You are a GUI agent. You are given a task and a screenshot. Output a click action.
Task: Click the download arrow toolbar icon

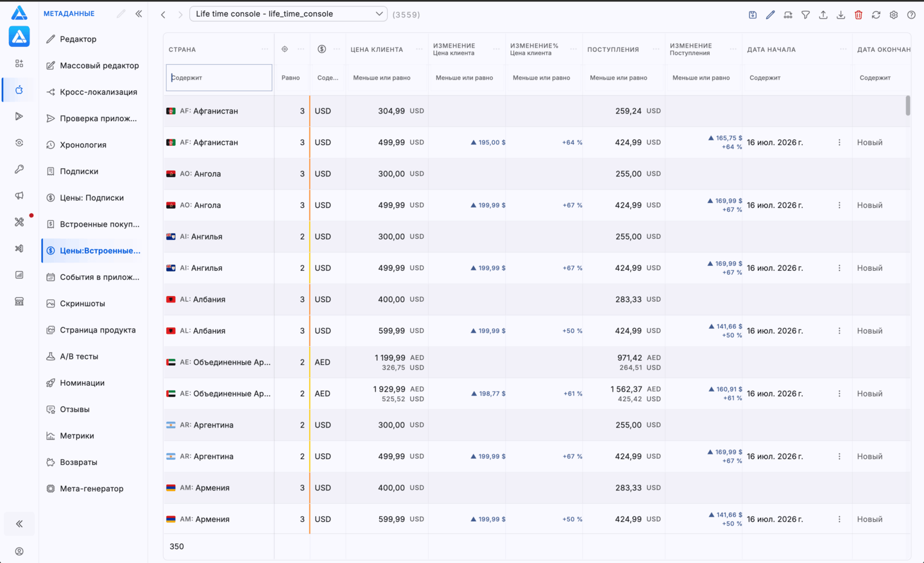coord(841,14)
